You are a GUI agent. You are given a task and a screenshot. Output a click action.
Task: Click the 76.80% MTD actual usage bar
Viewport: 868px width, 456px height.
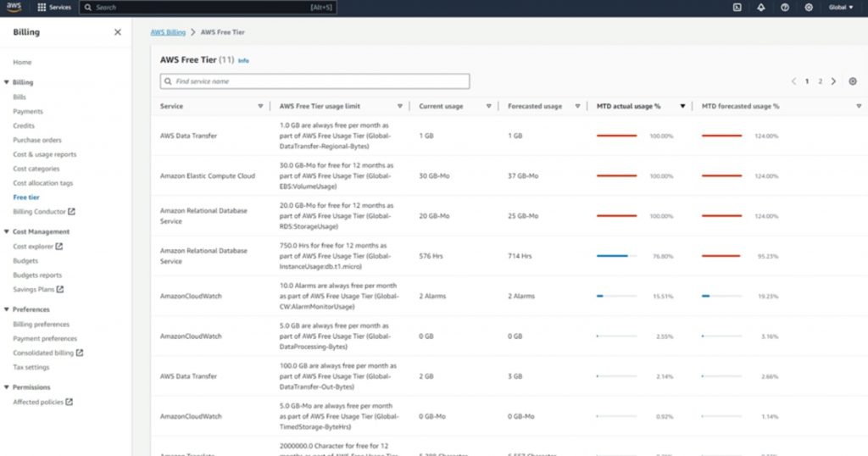(617, 256)
